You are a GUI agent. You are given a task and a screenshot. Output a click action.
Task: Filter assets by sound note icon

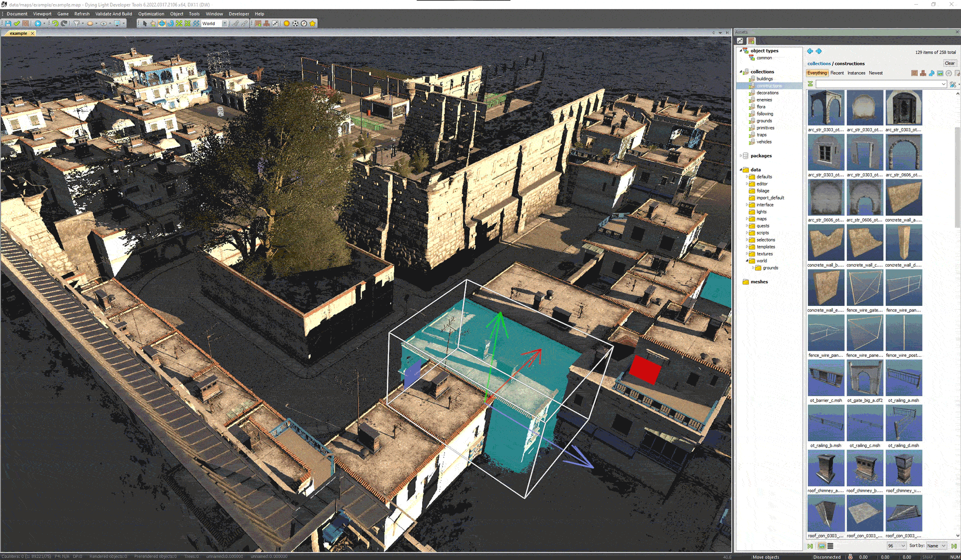coord(931,73)
